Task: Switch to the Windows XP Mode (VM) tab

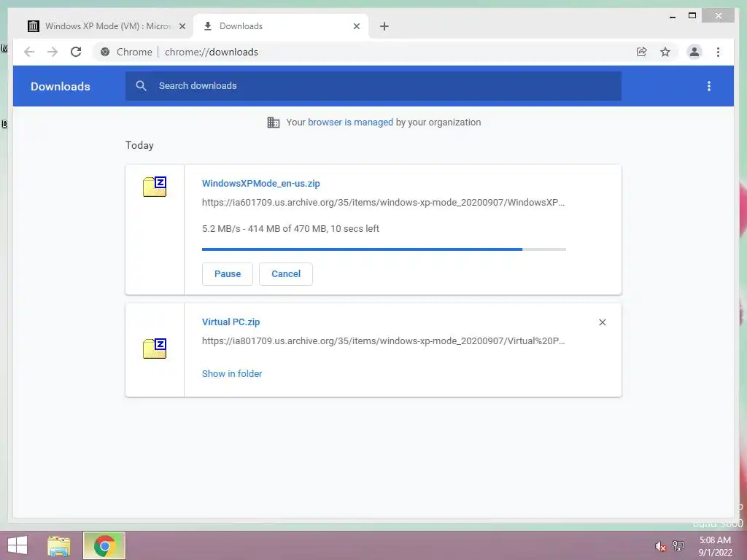Action: tap(107, 26)
